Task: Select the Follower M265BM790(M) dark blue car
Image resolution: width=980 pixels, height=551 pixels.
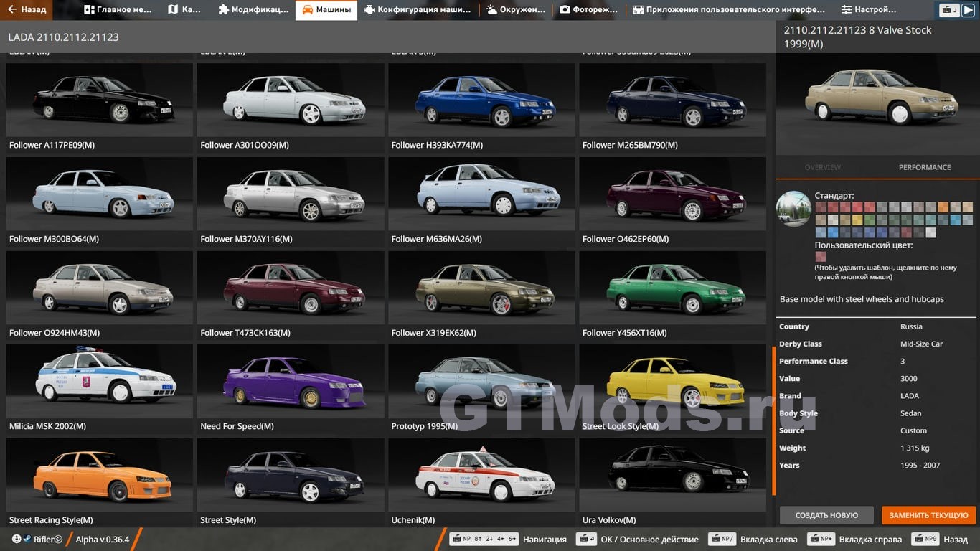Action: (x=673, y=108)
